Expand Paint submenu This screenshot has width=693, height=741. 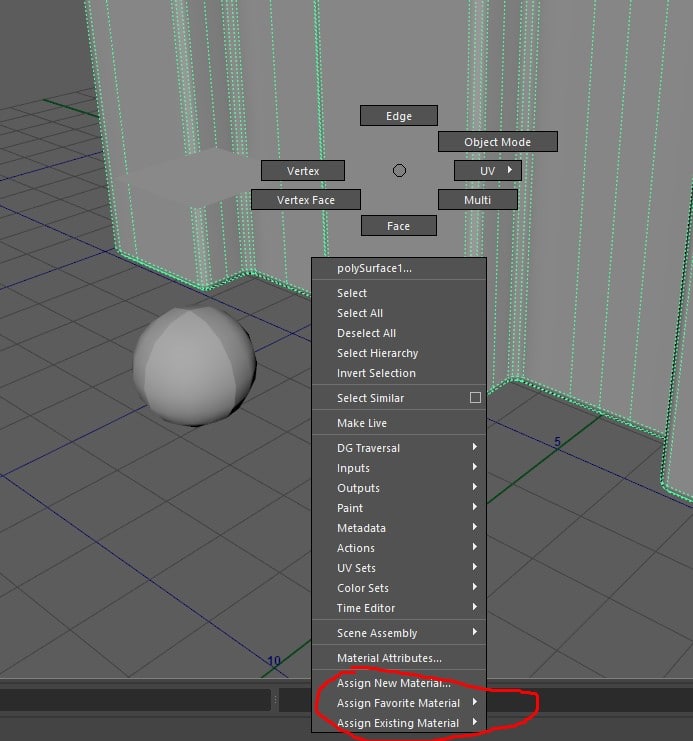point(398,508)
